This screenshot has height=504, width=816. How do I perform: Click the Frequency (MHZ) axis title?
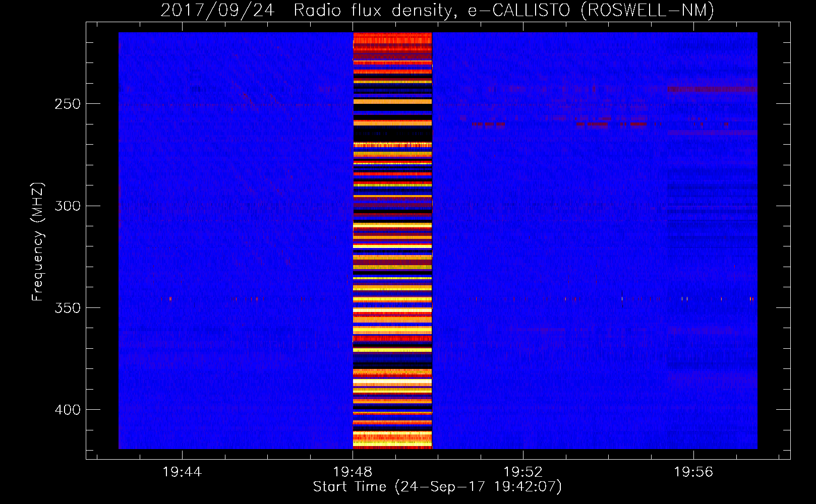click(38, 241)
